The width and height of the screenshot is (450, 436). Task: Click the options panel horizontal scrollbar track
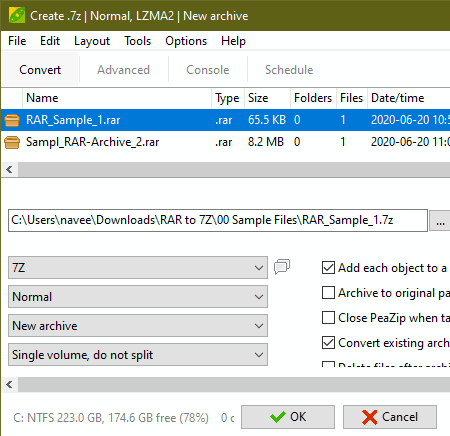pyautogui.click(x=234, y=384)
